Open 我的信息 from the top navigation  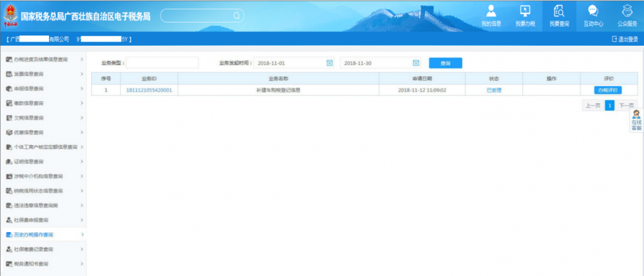491,15
